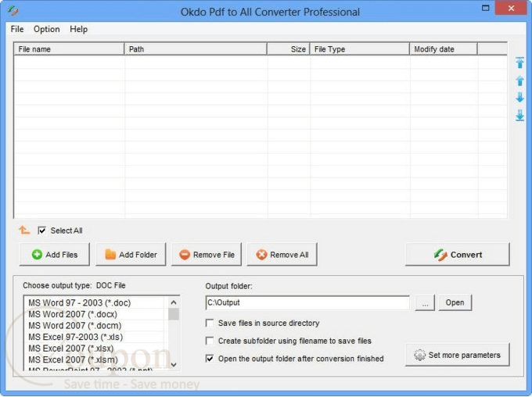This screenshot has width=532, height=397.
Task: Click the Add Files button
Action: pyautogui.click(x=55, y=254)
